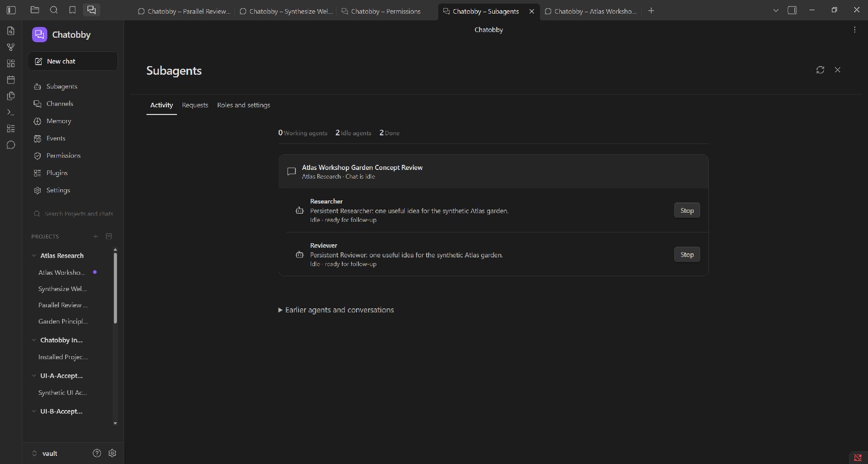The width and height of the screenshot is (868, 464).
Task: Click the Researcher agent robot icon
Action: click(x=300, y=211)
